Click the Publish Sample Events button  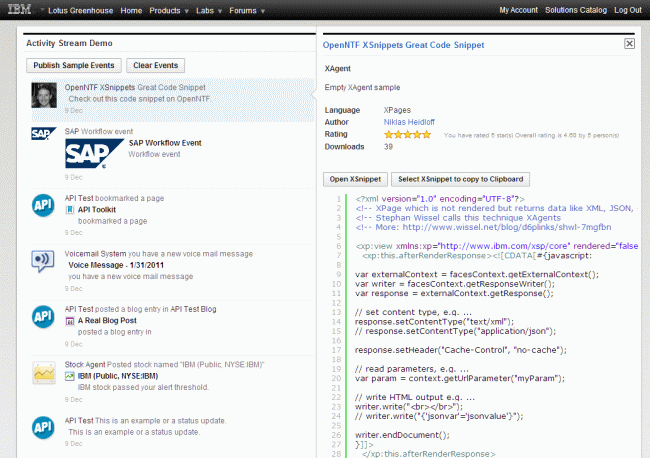point(74,65)
